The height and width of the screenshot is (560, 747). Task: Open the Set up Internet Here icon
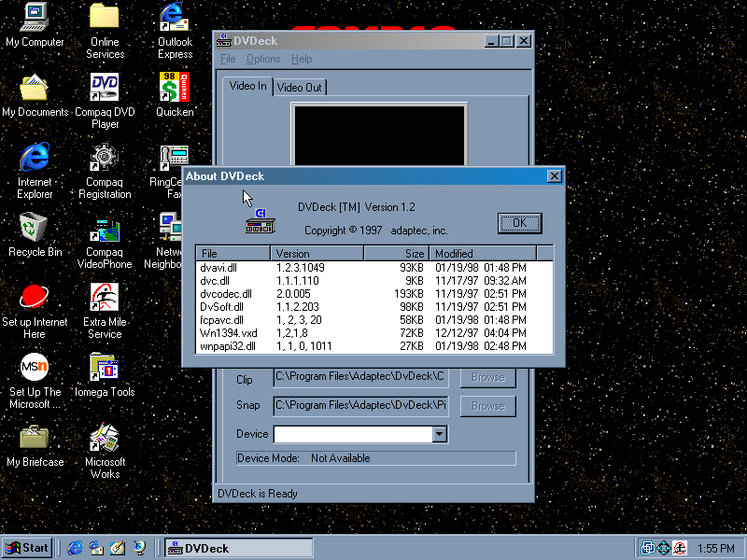pos(35,311)
